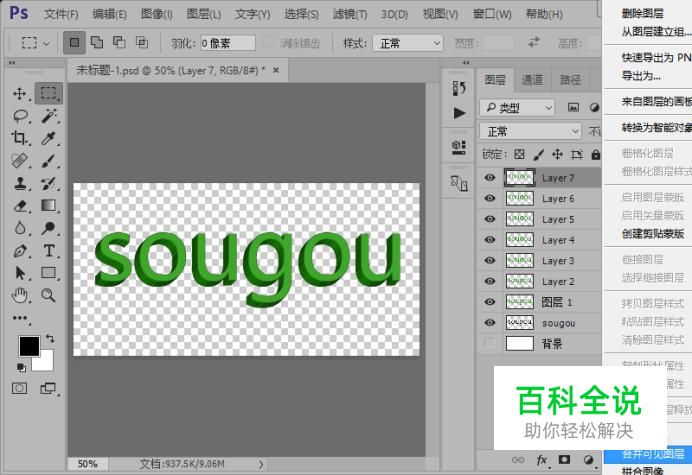Open the Actions panel play icon
Image resolution: width=692 pixels, height=475 pixels.
tap(459, 113)
